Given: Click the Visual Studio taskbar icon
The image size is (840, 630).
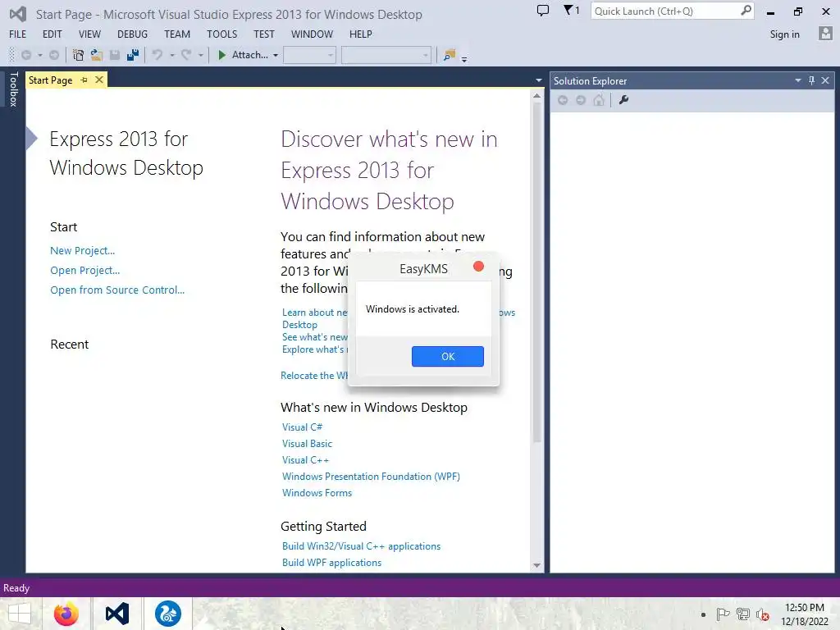Looking at the screenshot, I should click(116, 614).
